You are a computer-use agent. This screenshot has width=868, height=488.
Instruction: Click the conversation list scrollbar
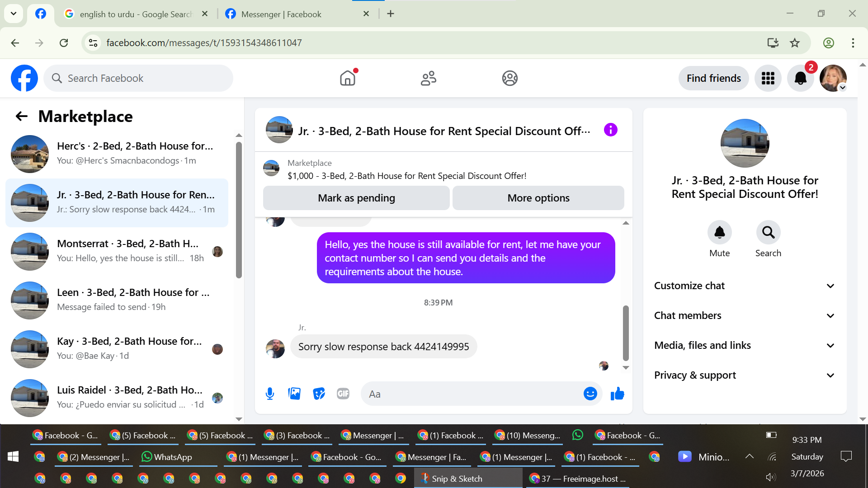point(239,210)
